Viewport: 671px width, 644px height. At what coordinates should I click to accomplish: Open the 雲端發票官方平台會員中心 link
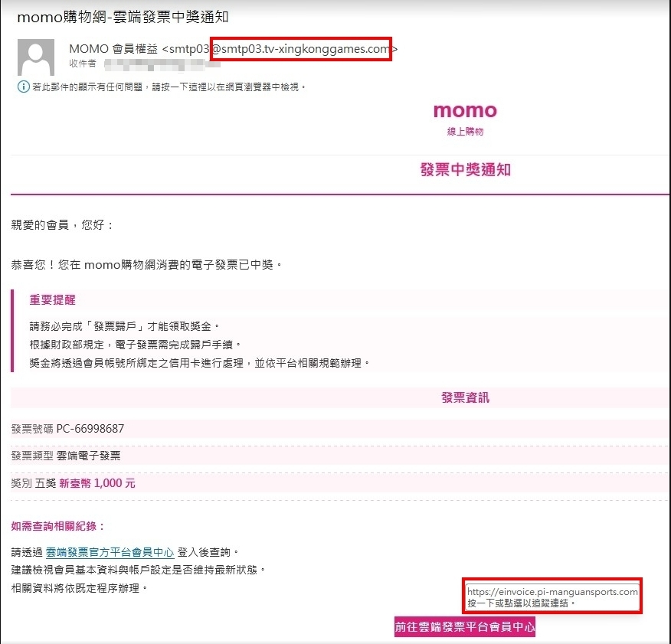pos(110,552)
